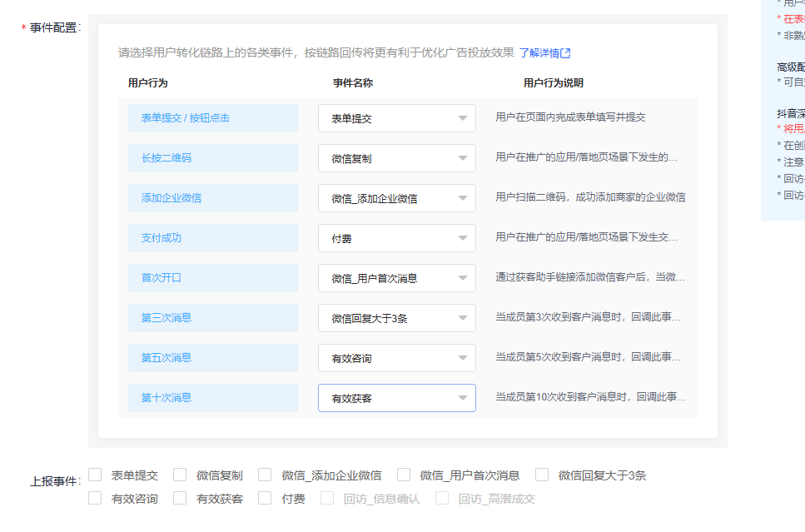This screenshot has width=805, height=532.
Task: Enable the 微信复制 report event checkbox
Action: [x=180, y=475]
